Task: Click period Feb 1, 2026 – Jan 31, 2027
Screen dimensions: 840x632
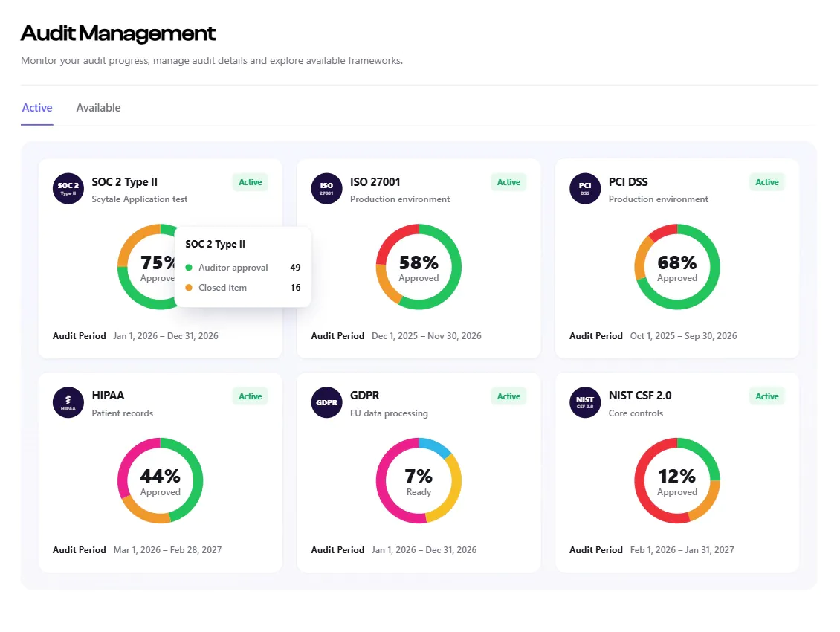Action: 682,550
